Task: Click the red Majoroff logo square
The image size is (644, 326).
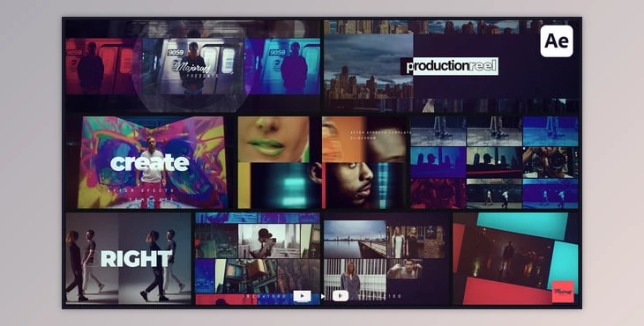Action: (563, 292)
